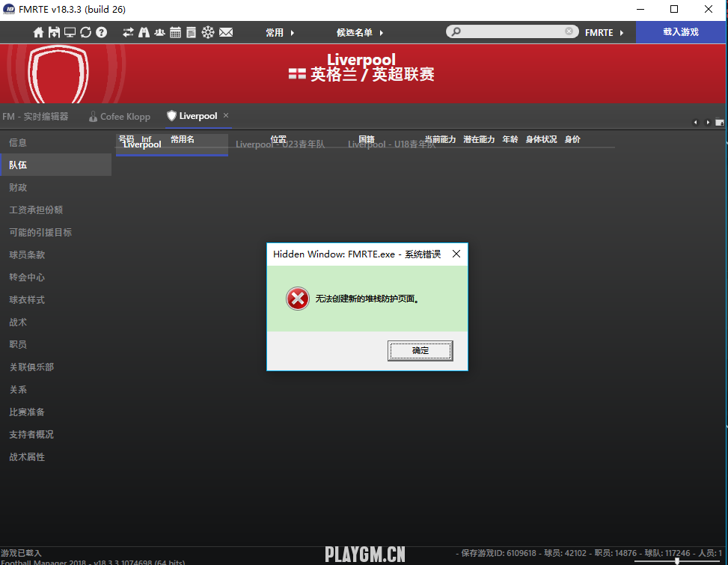Screen dimensions: 728x565
Task: Open 球员条款 in the sidebar
Action: [x=55, y=255]
